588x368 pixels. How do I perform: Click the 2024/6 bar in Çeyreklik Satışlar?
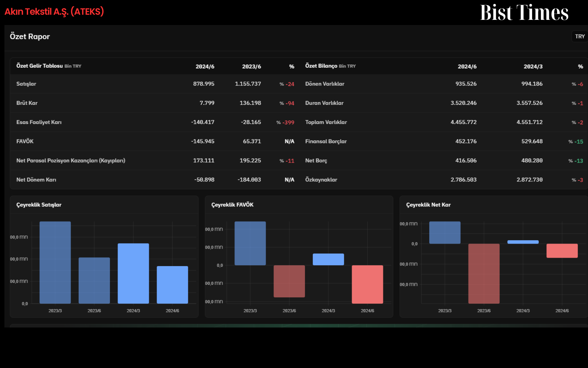172,285
